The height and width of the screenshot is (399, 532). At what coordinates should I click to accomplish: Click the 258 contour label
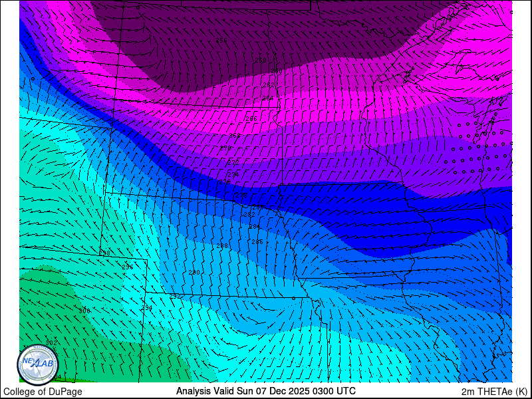point(261,61)
